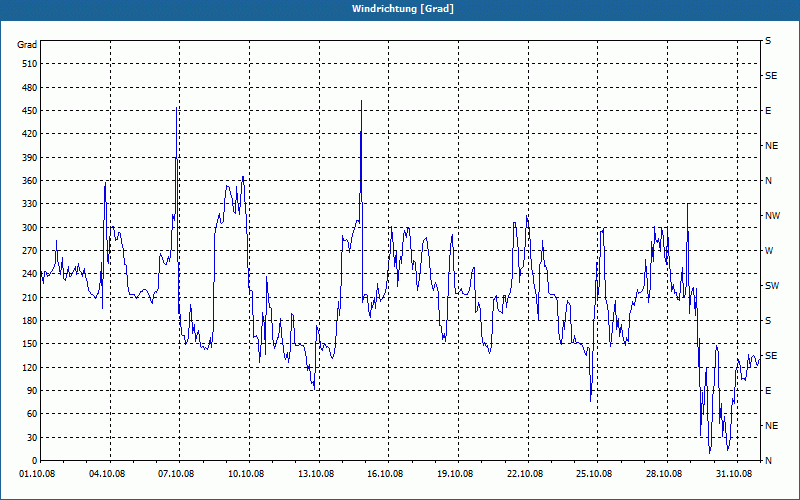
Task: Click the date label 19.10.08
Action: [x=455, y=474]
